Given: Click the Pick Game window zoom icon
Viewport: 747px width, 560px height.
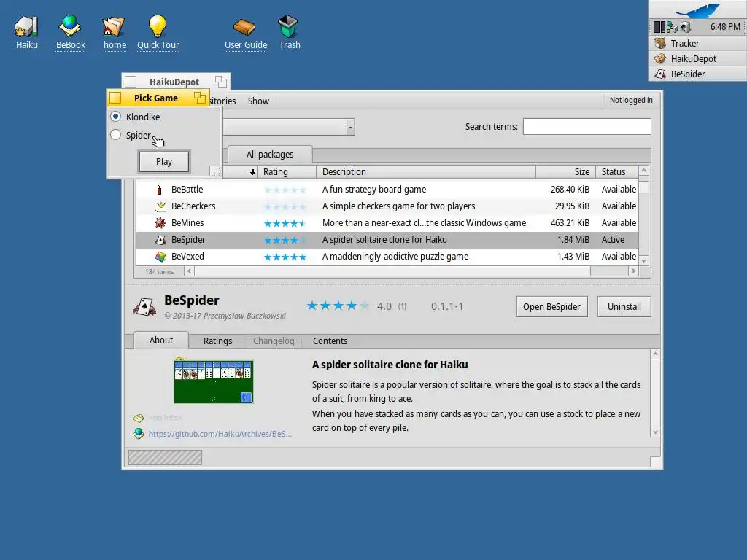Looking at the screenshot, I should tap(200, 98).
